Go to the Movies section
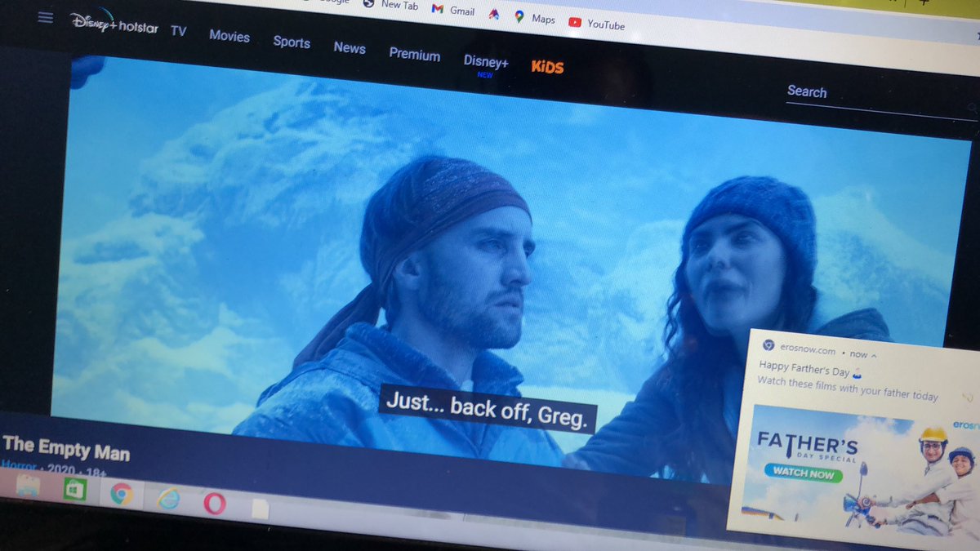 pos(229,36)
